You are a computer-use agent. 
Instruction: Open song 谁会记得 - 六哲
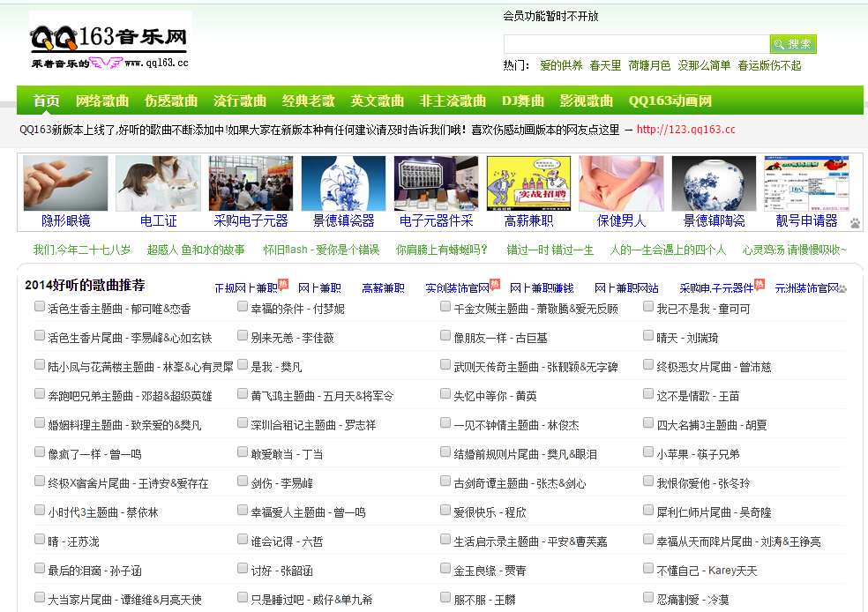pyautogui.click(x=287, y=541)
